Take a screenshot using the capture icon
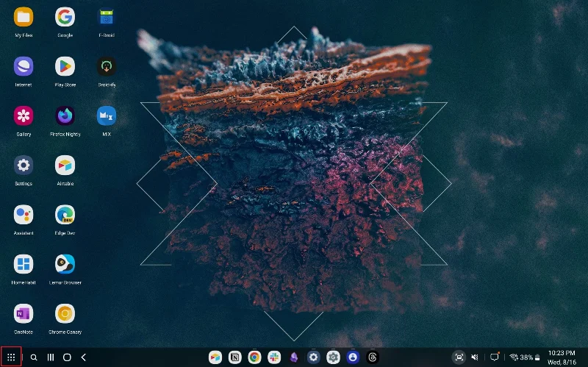This screenshot has height=367, width=588. pyautogui.click(x=459, y=357)
